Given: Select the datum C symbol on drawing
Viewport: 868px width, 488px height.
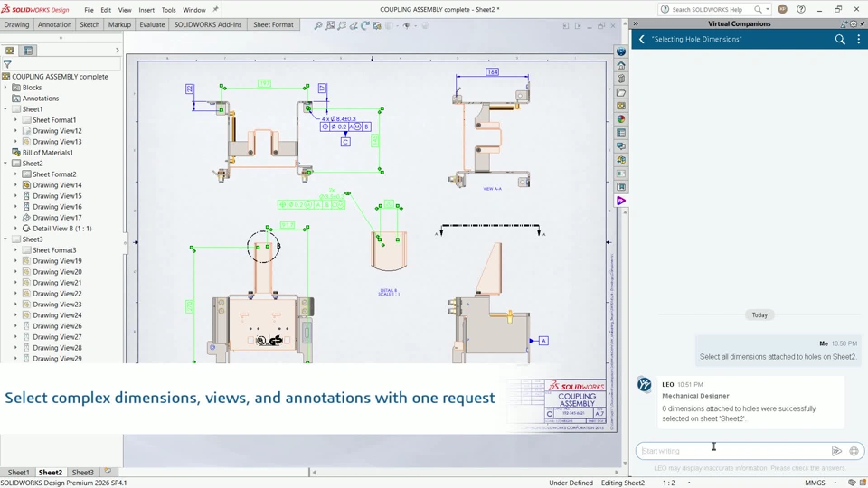Looking at the screenshot, I should pos(345,142).
